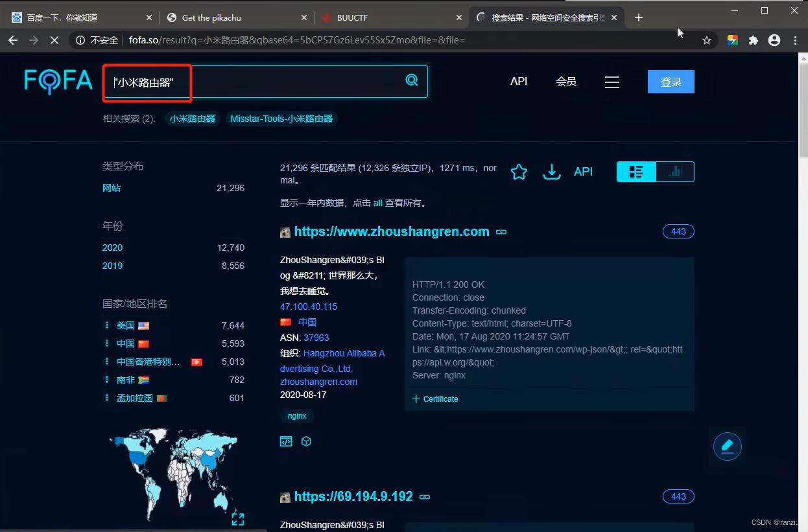Click the all link to view all data
Image resolution: width=808 pixels, height=532 pixels.
[377, 203]
